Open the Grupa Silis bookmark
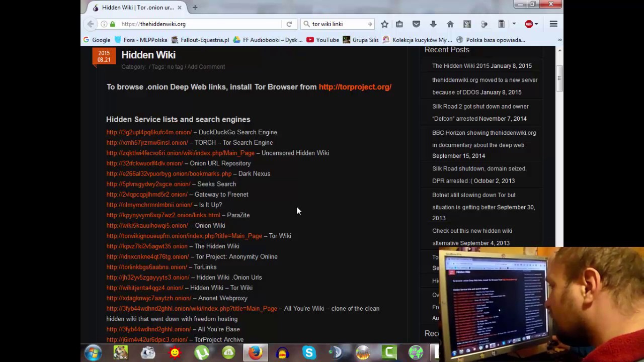 [x=361, y=40]
